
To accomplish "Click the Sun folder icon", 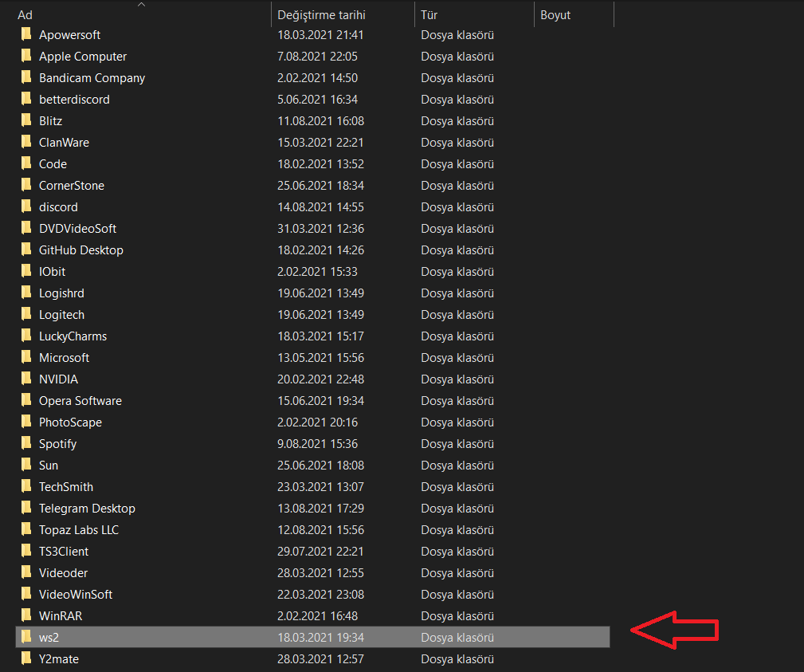I will 26,466.
